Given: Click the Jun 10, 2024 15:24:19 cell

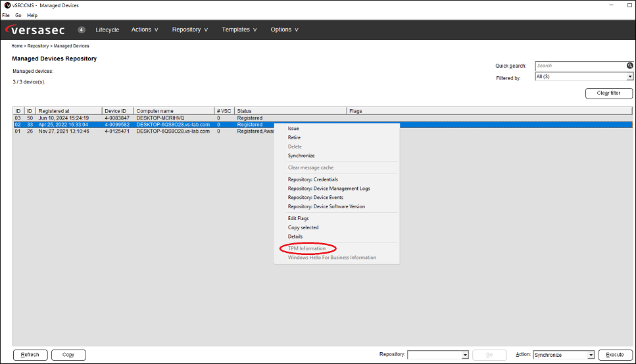Looking at the screenshot, I should point(64,118).
